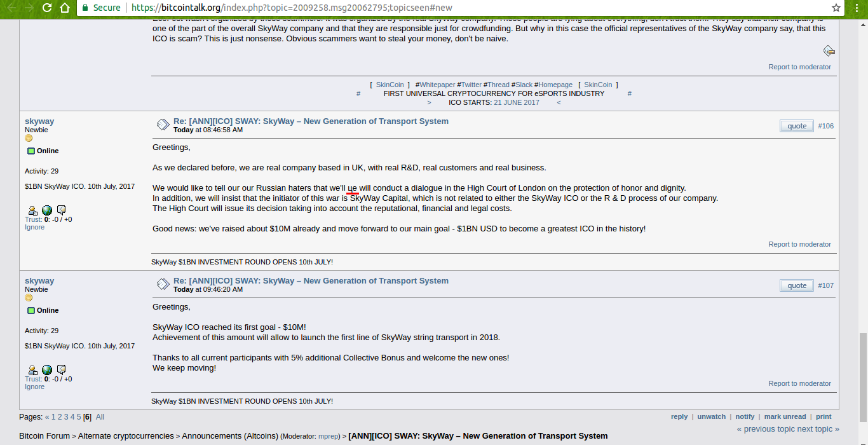This screenshot has height=445, width=868.
Task: Print this topic
Action: pyautogui.click(x=824, y=416)
